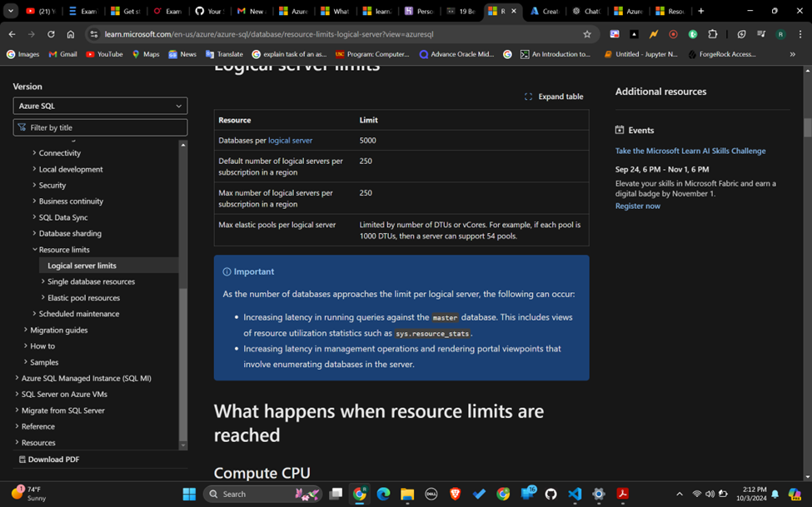The height and width of the screenshot is (507, 812).
Task: Close the active browser tab
Action: coord(514,11)
